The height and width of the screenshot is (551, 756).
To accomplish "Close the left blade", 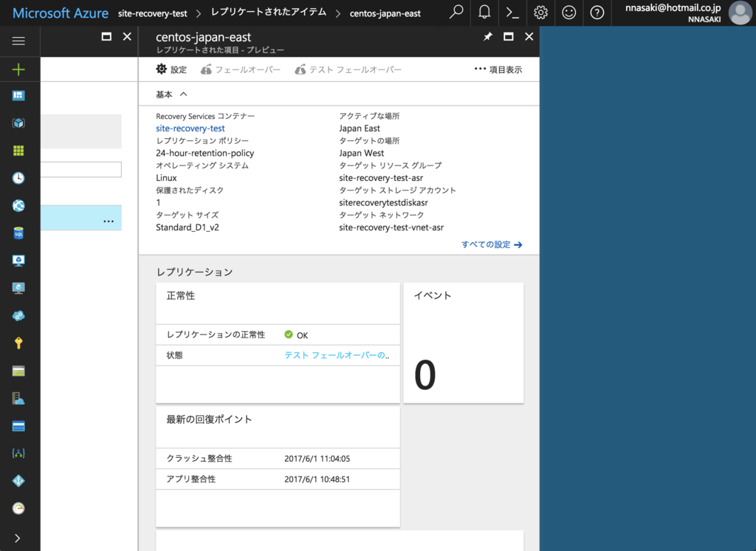I will [127, 37].
